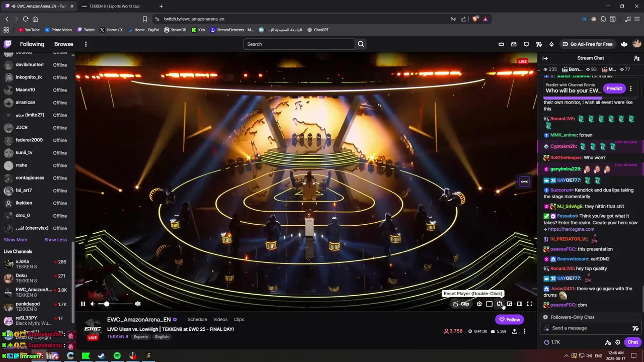Open the Whispers speech bubble icon
The image size is (644, 362).
coord(526,44)
